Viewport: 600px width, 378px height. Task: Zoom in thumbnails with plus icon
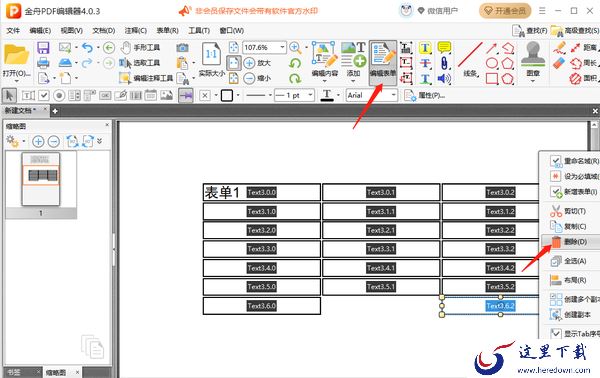pyautogui.click(x=38, y=142)
